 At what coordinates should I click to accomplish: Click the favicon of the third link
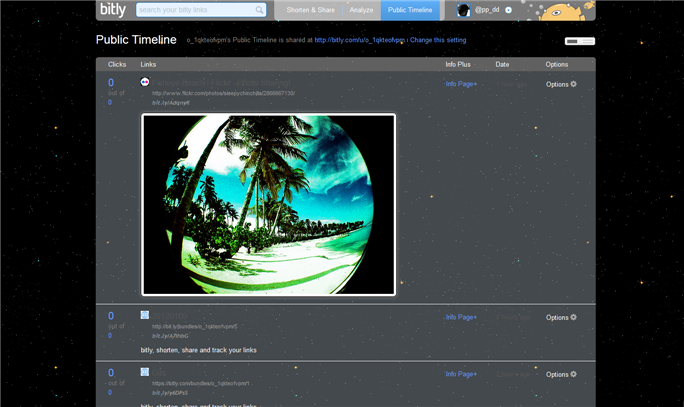tap(145, 372)
